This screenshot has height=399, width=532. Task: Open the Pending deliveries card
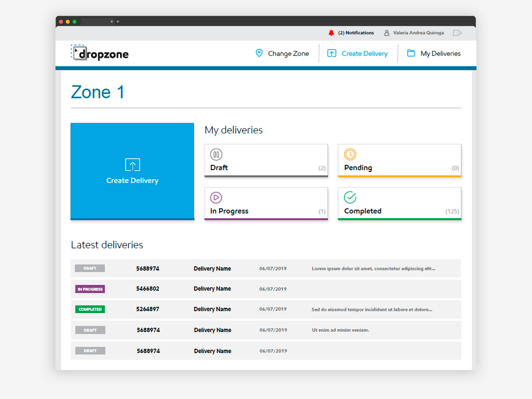(399, 161)
